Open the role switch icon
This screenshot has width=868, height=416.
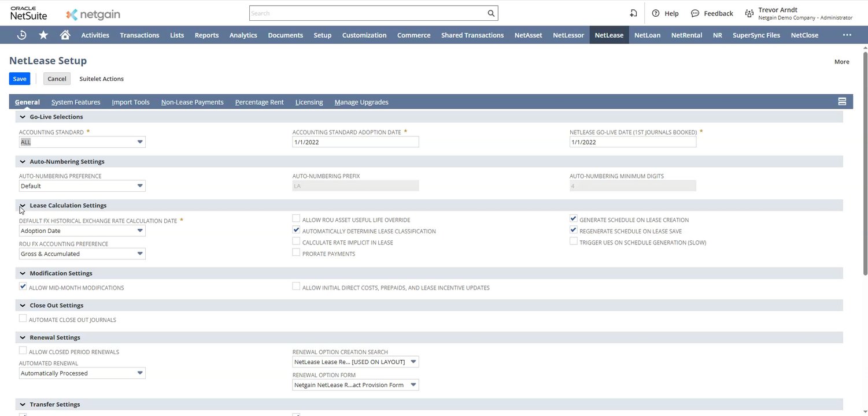pyautogui.click(x=634, y=13)
